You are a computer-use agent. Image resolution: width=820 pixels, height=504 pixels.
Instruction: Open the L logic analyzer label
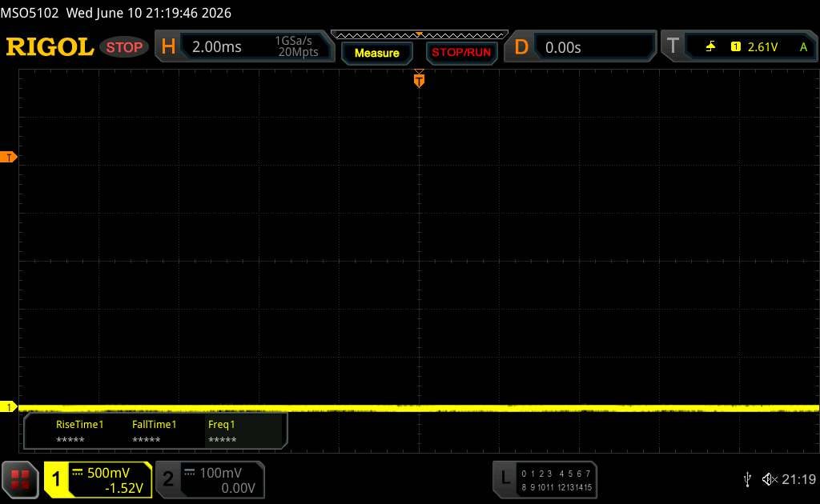[504, 478]
